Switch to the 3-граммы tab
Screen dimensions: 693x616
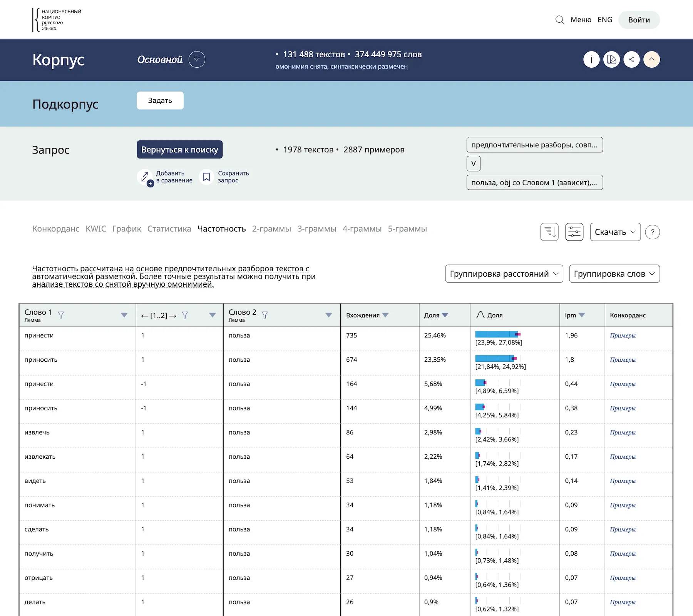pos(317,229)
